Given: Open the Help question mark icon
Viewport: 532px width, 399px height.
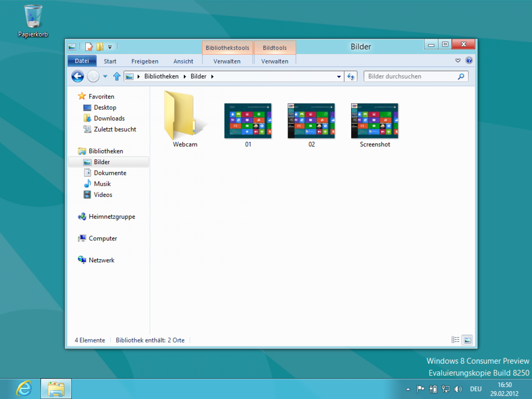Looking at the screenshot, I should tap(469, 61).
